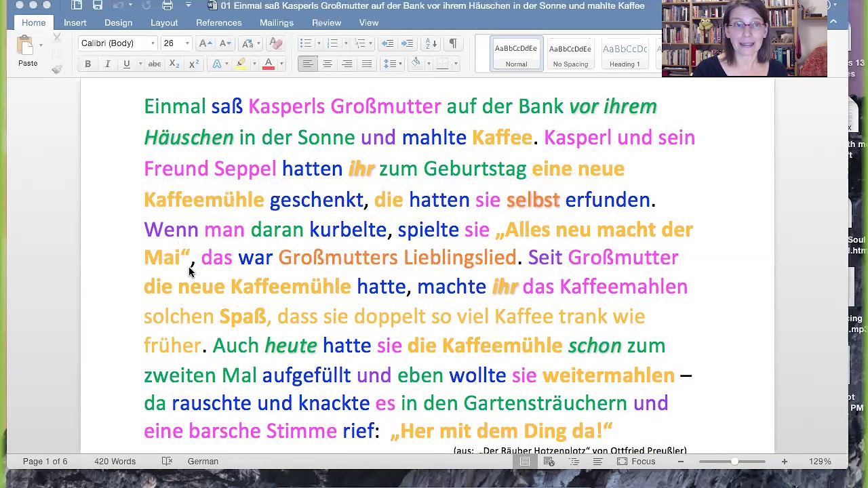This screenshot has width=868, height=488.
Task: Open the Change Case Aa menu
Action: click(x=250, y=43)
